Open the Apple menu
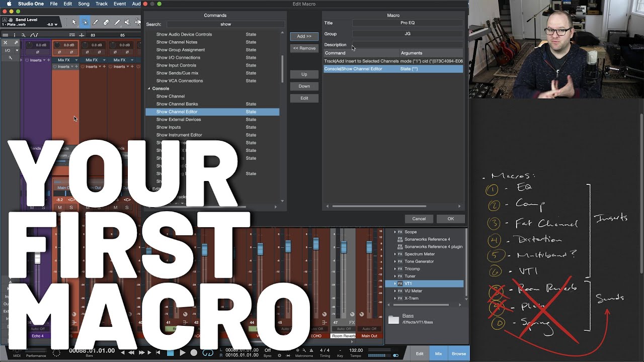This screenshot has width=644, height=362. point(9,4)
